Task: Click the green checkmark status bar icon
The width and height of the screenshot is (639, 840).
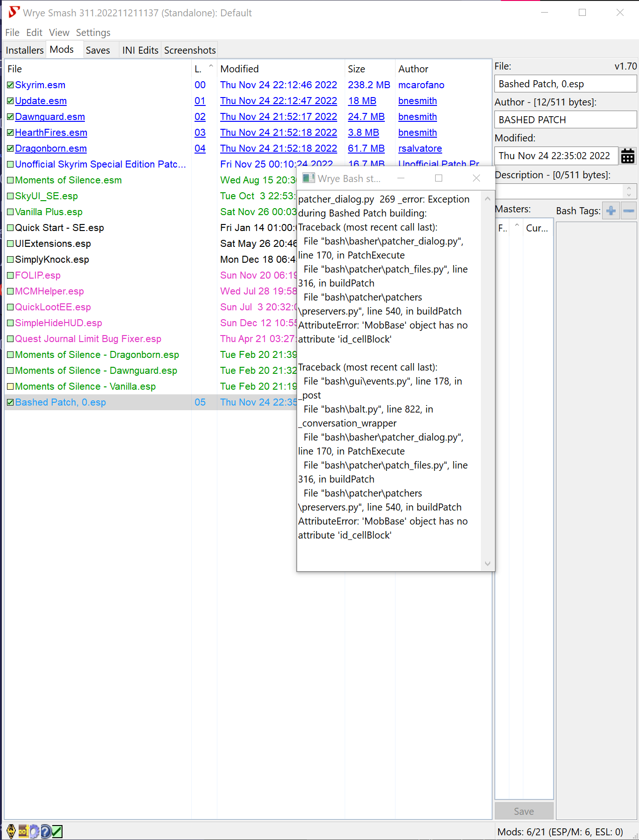Action: (x=57, y=831)
